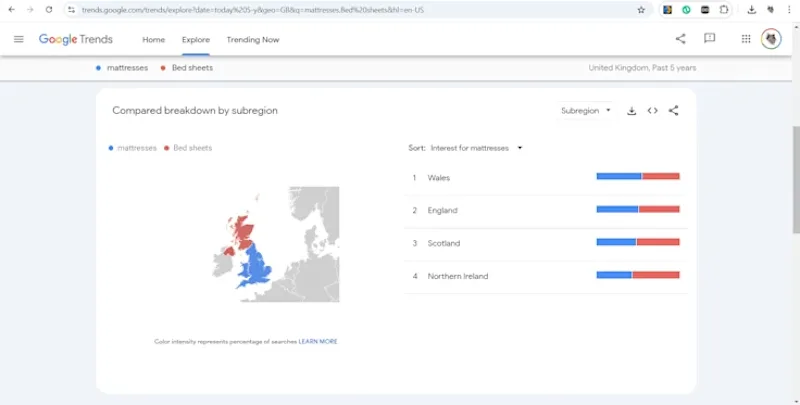
Task: Select the England row
Action: [x=546, y=210]
